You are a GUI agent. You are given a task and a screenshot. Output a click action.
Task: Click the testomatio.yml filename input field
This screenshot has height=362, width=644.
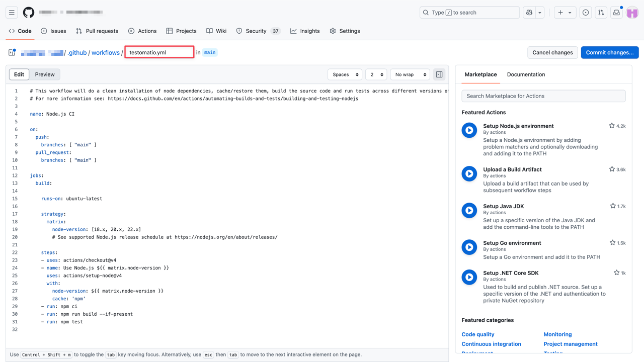[159, 52]
